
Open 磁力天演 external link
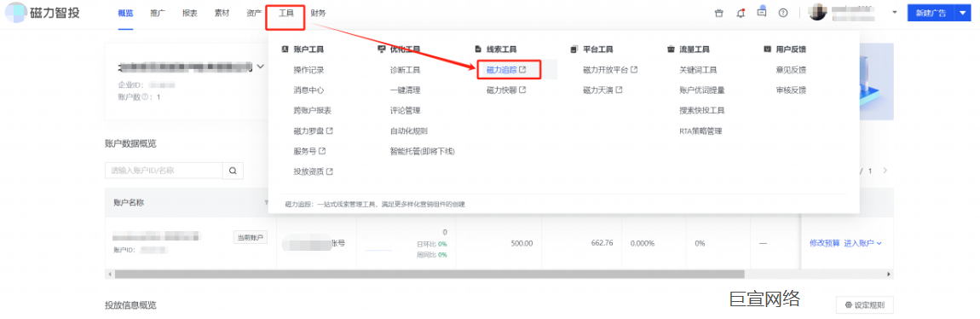coord(602,90)
